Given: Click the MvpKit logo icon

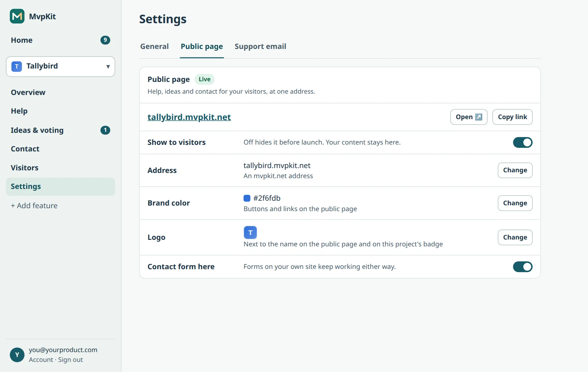Looking at the screenshot, I should tap(17, 16).
